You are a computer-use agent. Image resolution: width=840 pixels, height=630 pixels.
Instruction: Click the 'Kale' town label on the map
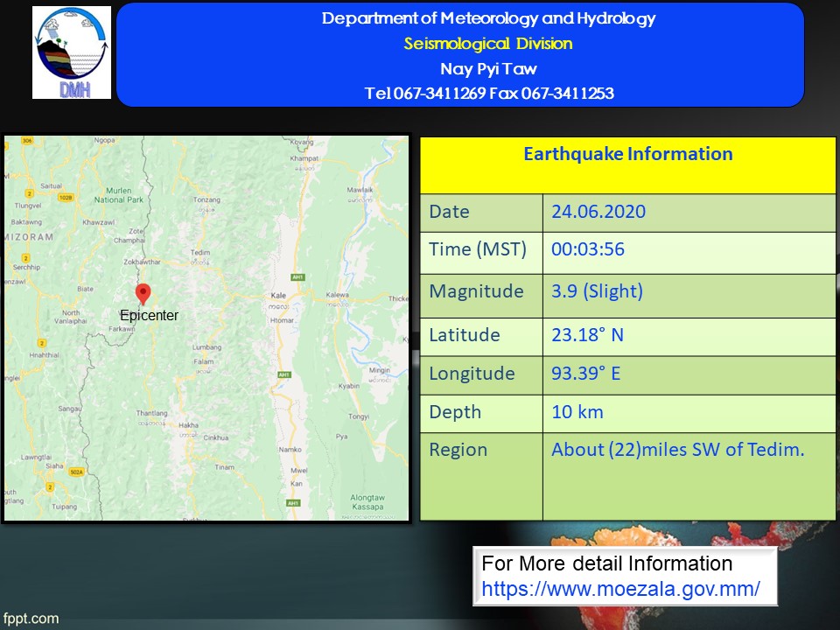(278, 295)
